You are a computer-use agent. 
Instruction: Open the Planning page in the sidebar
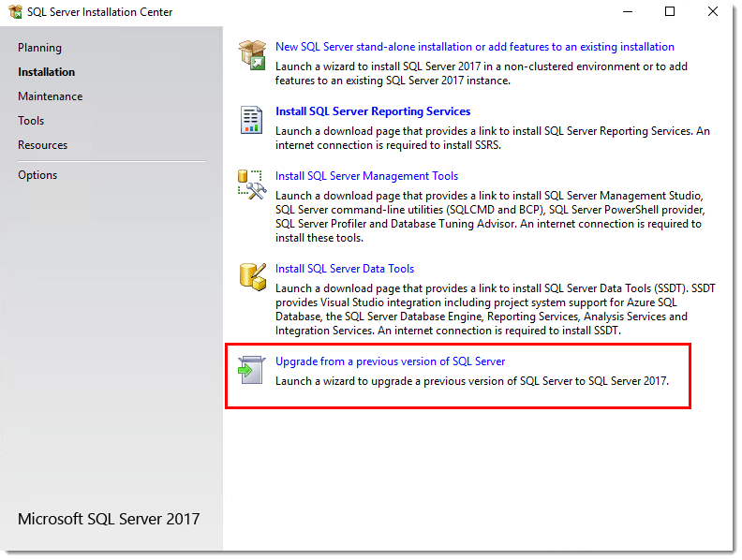(x=39, y=48)
